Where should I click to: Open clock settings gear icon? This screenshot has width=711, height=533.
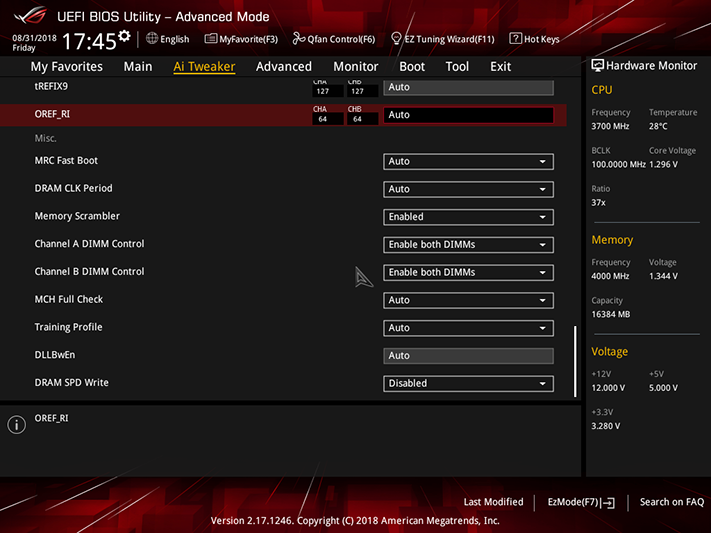124,35
